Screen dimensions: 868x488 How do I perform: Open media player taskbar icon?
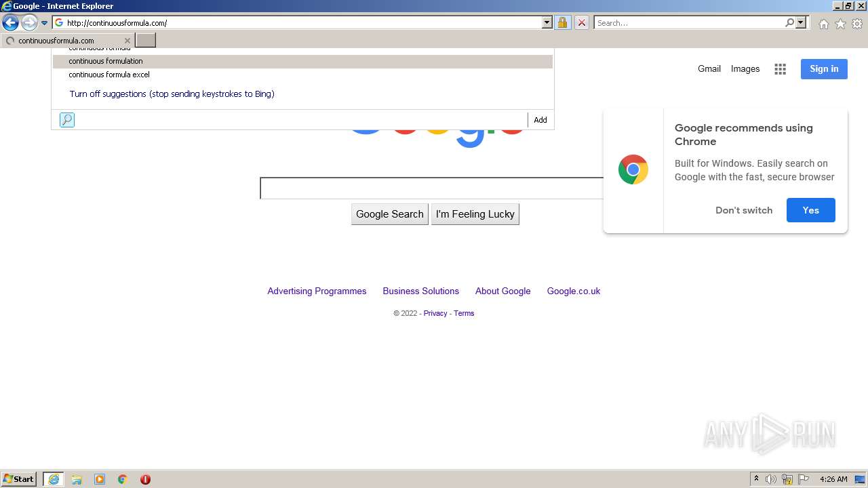[x=100, y=479]
